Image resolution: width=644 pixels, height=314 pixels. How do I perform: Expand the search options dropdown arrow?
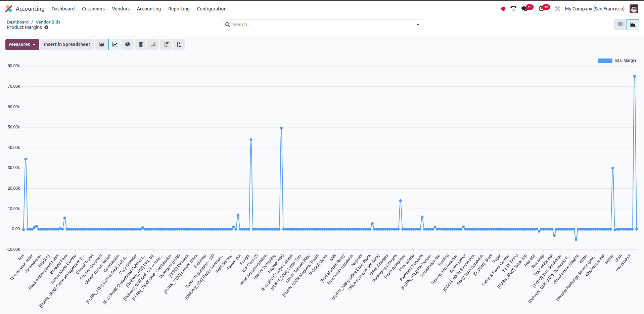point(418,25)
